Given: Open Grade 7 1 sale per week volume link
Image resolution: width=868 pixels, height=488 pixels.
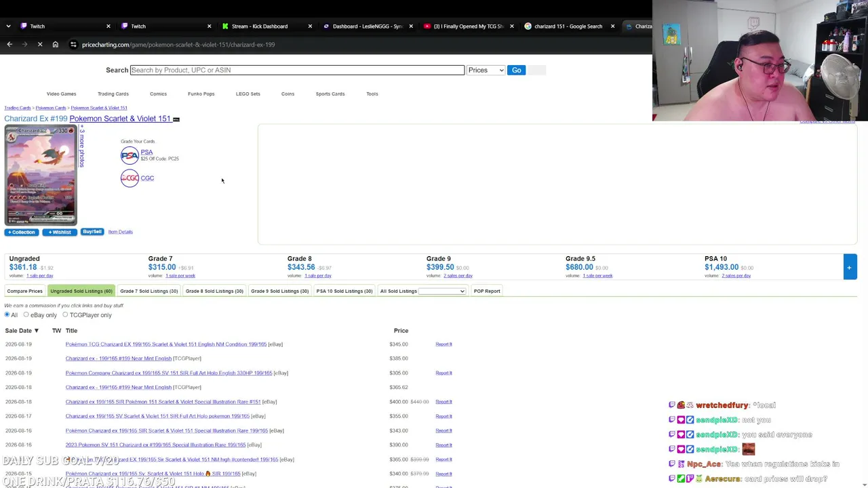Looking at the screenshot, I should [180, 276].
